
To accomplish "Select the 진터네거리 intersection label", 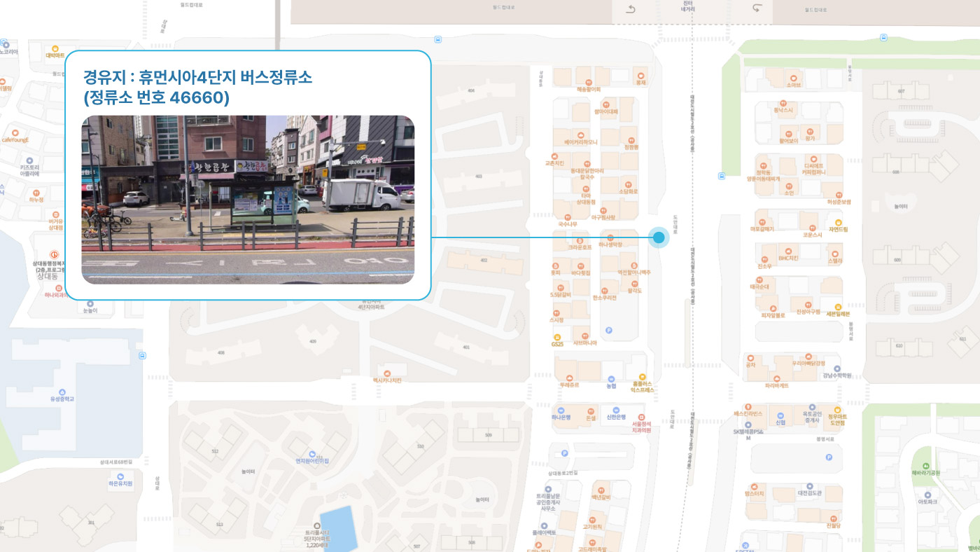I will 688,6.
